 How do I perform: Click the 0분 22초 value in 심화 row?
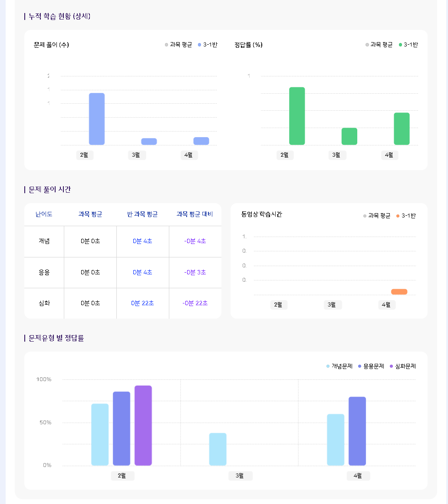(x=142, y=303)
